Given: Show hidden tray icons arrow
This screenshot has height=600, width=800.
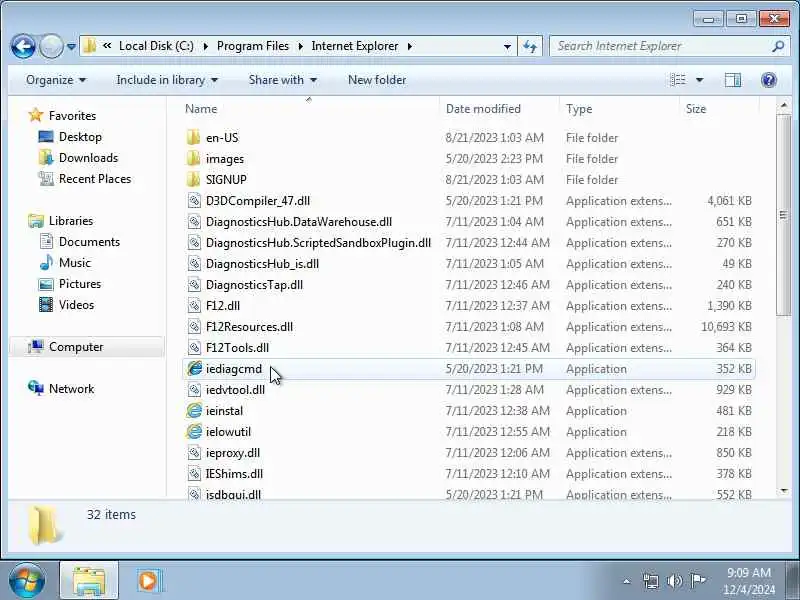Looking at the screenshot, I should click(x=627, y=581).
